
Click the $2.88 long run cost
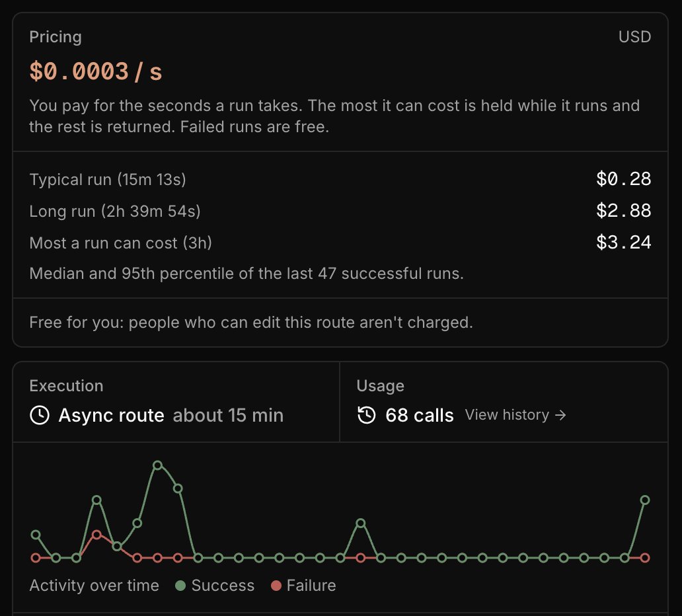click(623, 211)
